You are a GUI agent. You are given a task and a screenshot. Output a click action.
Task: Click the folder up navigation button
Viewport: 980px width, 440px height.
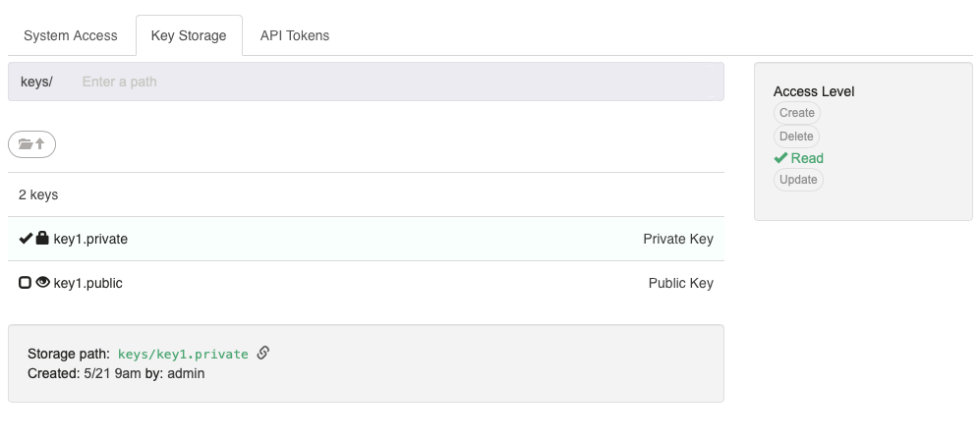click(x=31, y=144)
